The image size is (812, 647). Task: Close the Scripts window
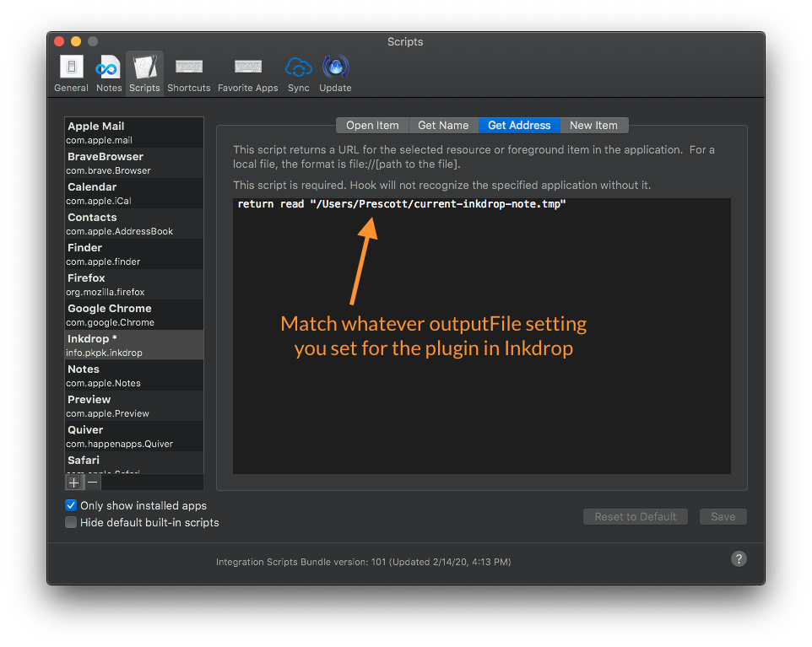coord(59,41)
